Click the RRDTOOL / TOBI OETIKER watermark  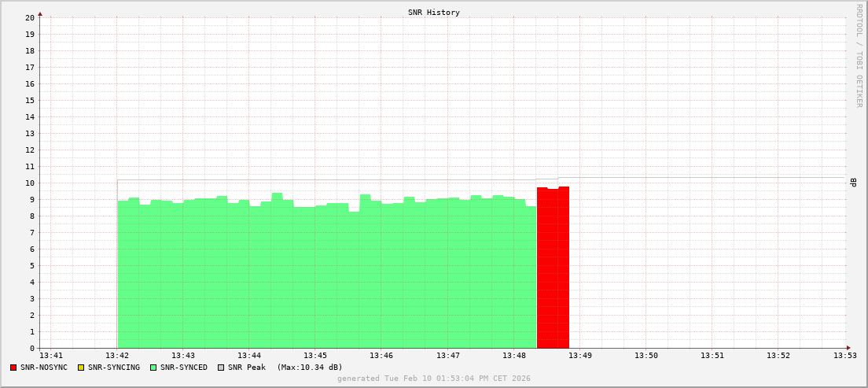point(859,55)
